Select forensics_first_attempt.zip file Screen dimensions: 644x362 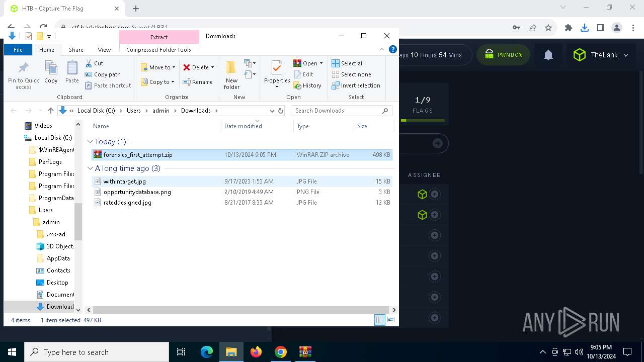coord(242,155)
